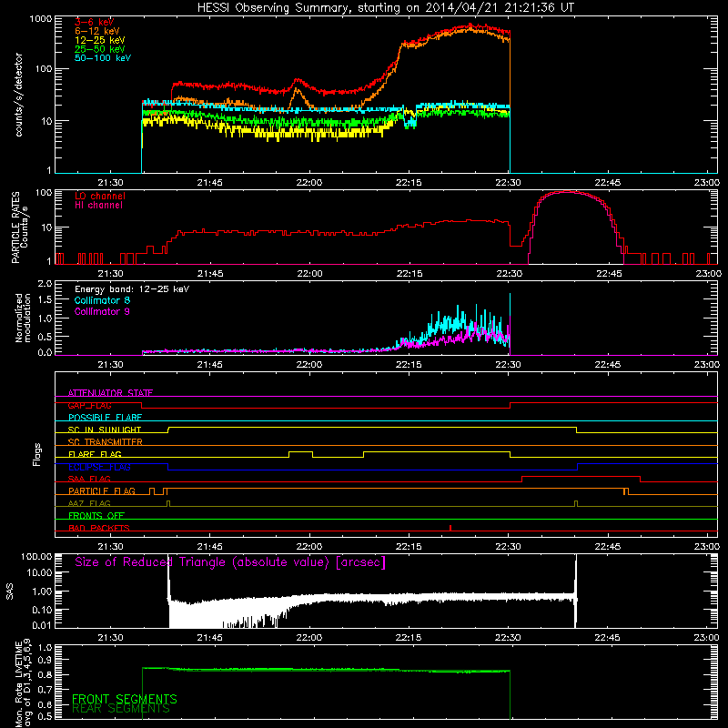Image resolution: width=728 pixels, height=728 pixels.
Task: Click the SAS axis label
Action: (9, 591)
